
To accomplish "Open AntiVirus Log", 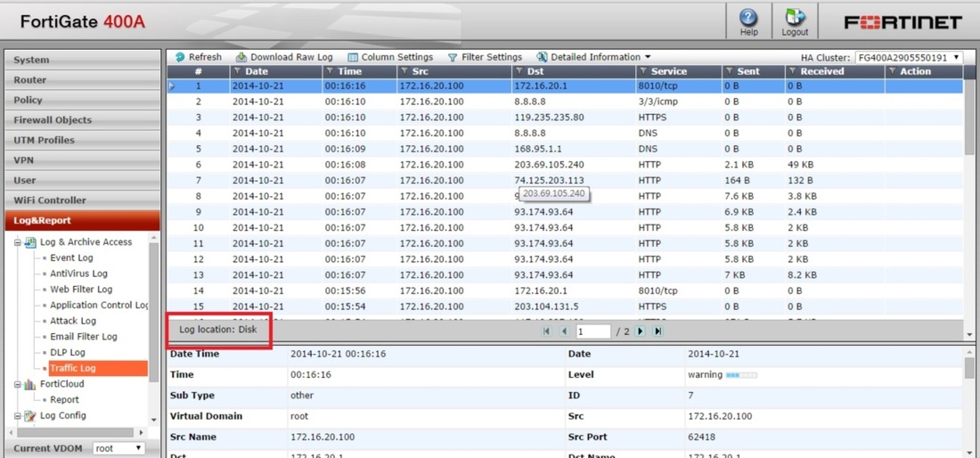I will point(78,274).
